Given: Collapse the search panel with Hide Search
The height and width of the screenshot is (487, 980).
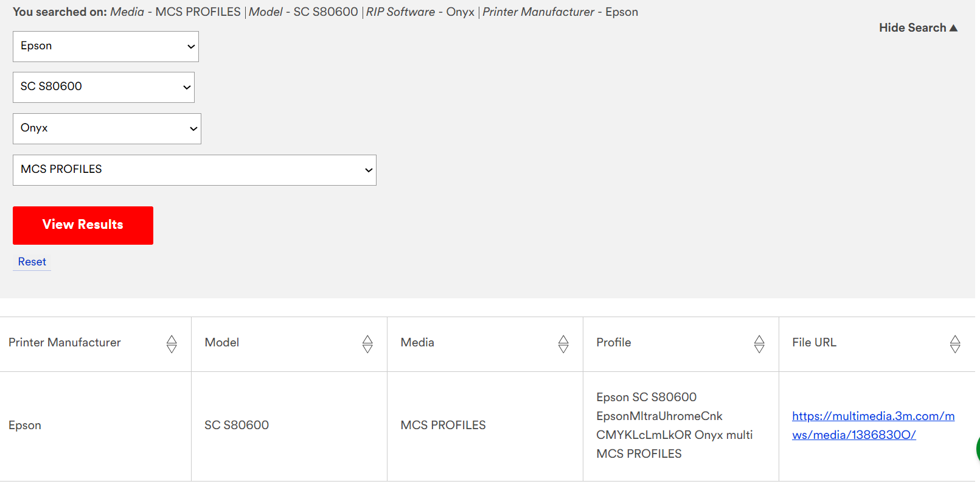Looking at the screenshot, I should coord(917,28).
